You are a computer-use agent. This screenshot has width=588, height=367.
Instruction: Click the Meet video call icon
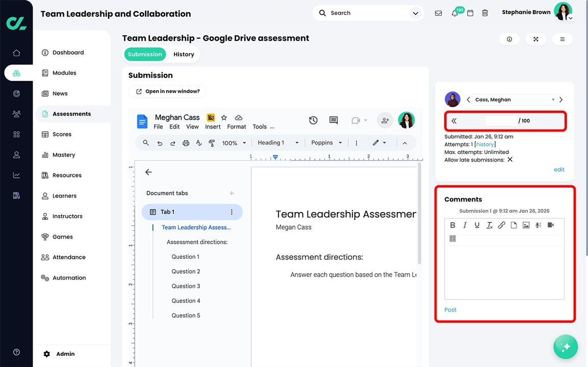(356, 120)
